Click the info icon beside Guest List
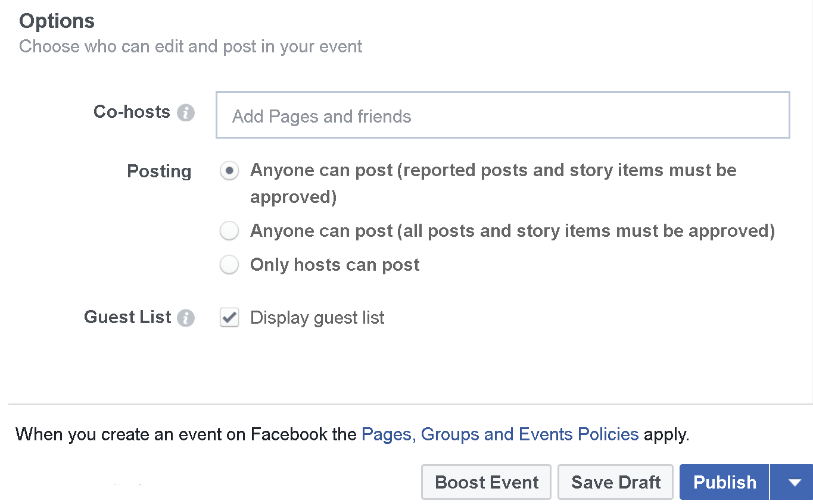813x504 pixels. [186, 318]
